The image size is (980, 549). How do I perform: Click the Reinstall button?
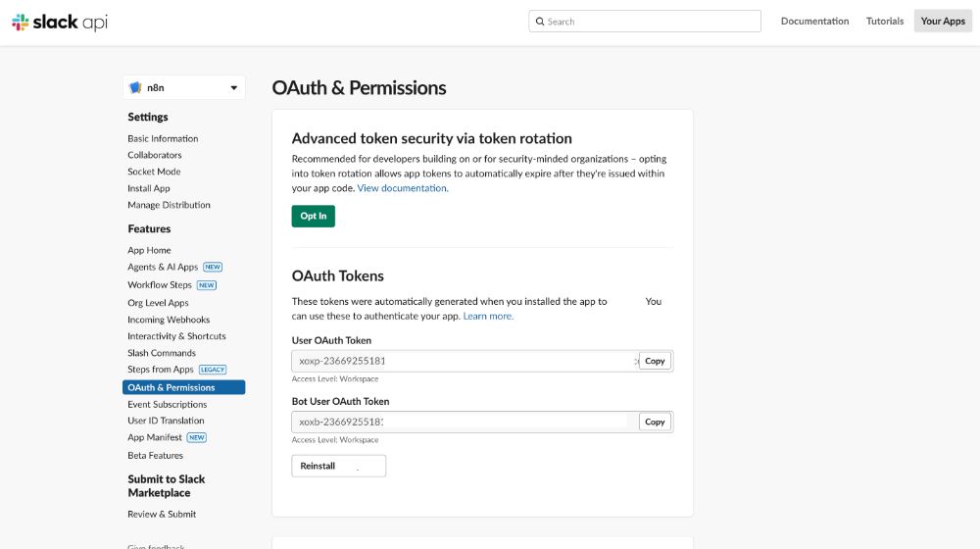tap(339, 466)
